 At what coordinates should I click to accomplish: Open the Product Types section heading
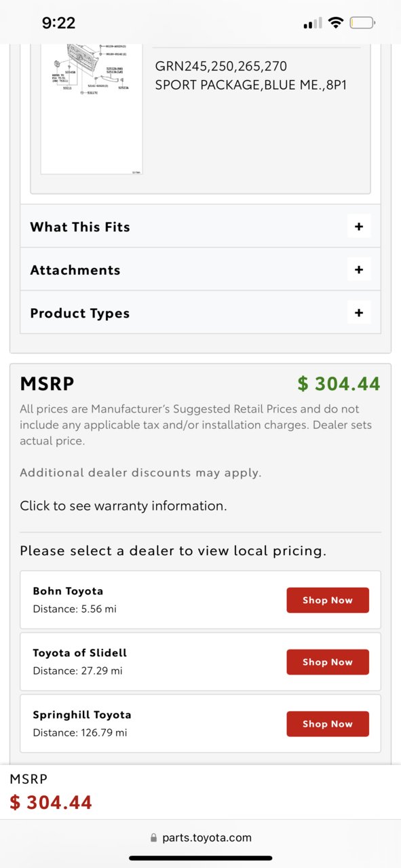pos(80,314)
